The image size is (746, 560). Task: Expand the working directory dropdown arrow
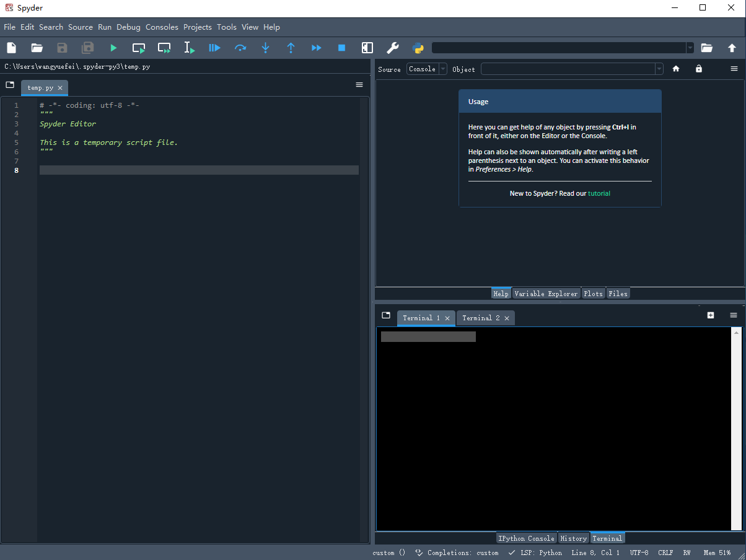coord(690,48)
